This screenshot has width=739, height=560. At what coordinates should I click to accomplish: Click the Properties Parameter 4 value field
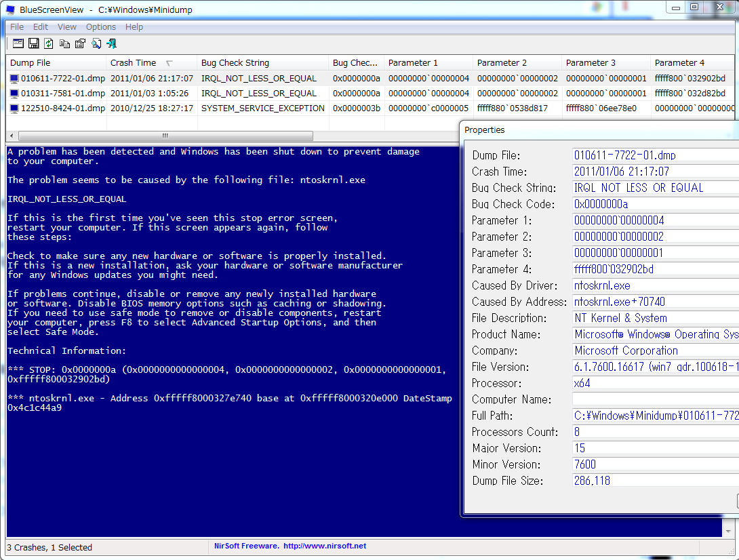pyautogui.click(x=656, y=269)
